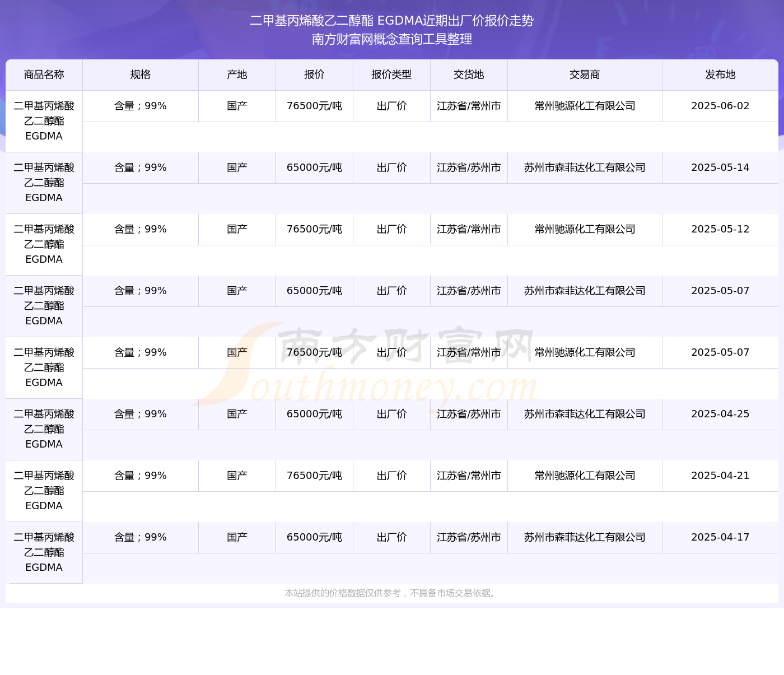Image resolution: width=784 pixels, height=675 pixels.
Task: Select the date 2025-04-21
Action: tap(721, 476)
